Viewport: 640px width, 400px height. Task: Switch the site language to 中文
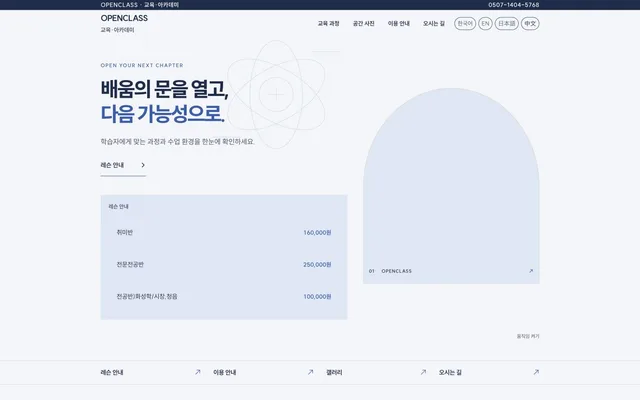coord(530,23)
